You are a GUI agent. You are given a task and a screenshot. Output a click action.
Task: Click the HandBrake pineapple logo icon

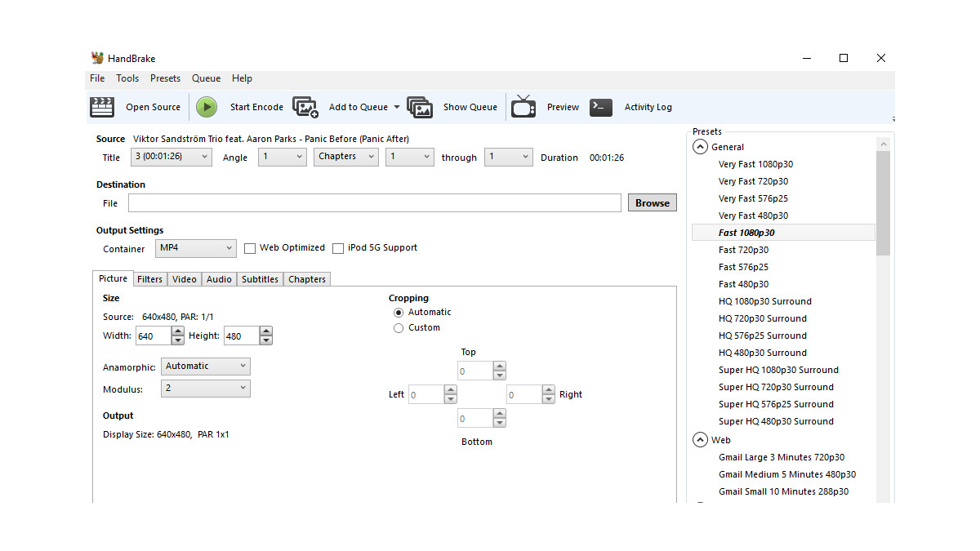click(x=98, y=58)
